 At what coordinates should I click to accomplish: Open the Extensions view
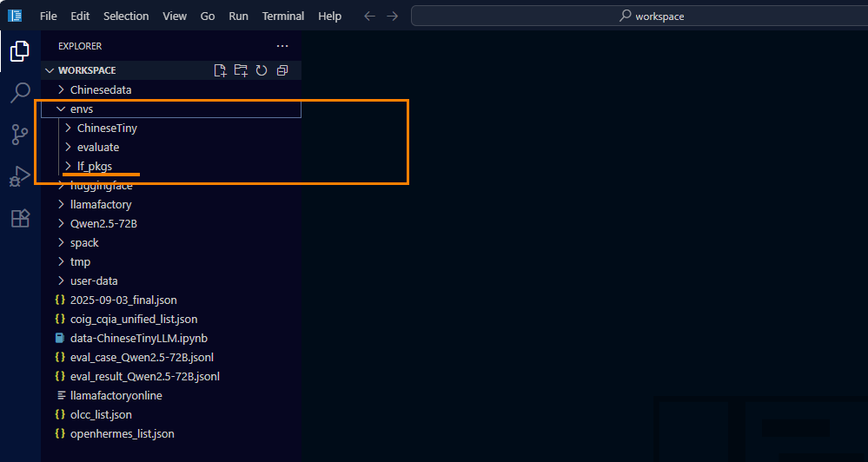coord(20,218)
